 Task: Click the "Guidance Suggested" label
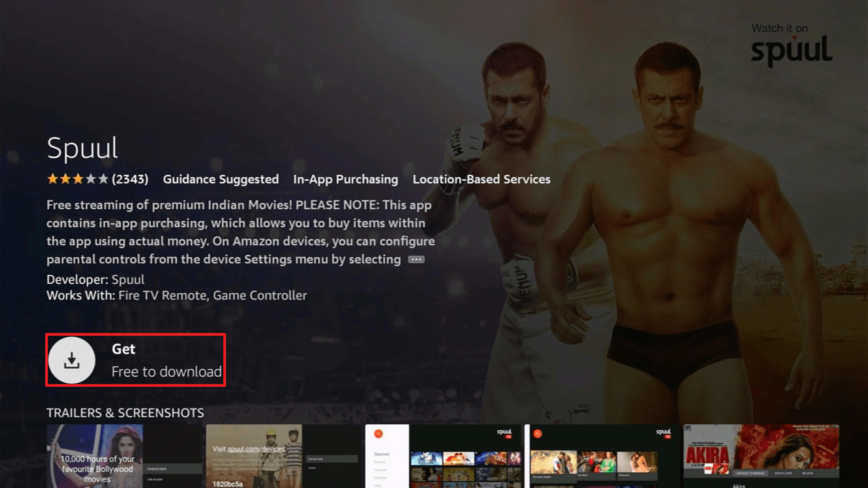[221, 179]
